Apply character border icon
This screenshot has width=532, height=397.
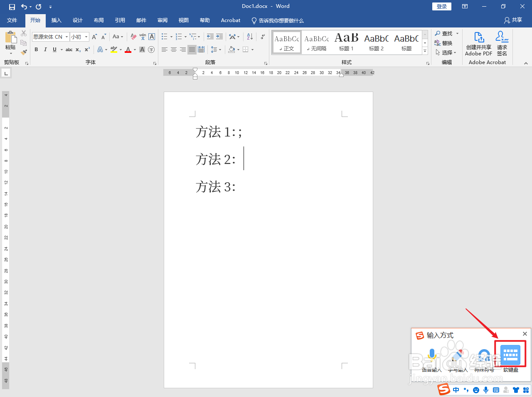152,37
